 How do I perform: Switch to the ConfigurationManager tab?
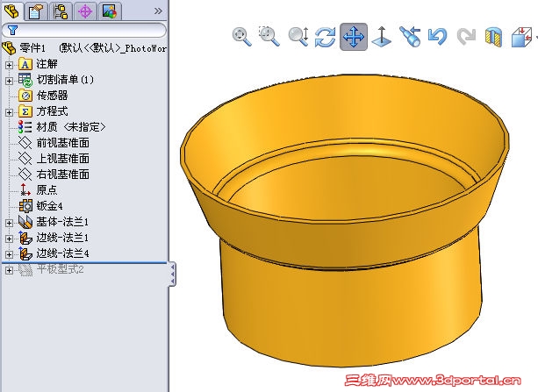pos(61,11)
